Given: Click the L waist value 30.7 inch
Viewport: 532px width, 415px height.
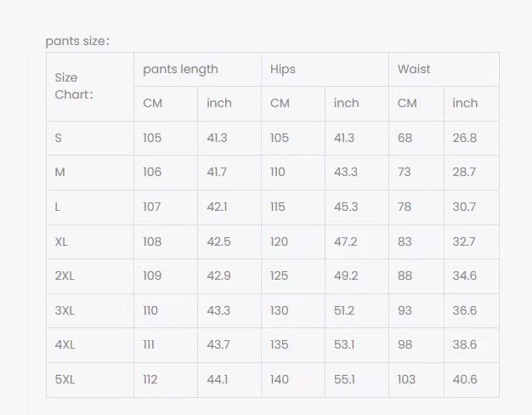Looking at the screenshot, I should 464,207.
